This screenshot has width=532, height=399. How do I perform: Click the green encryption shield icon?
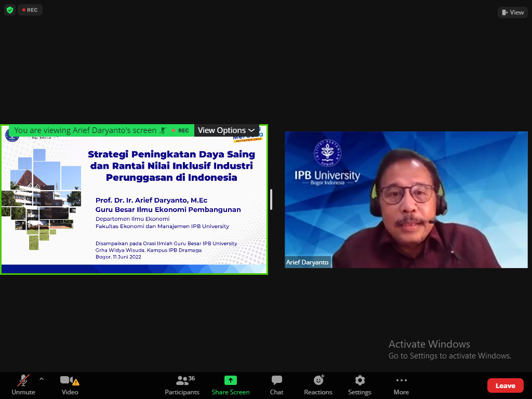9,10
